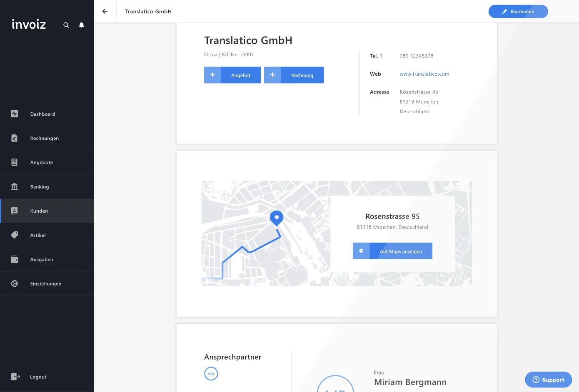Click the Banking building icon
This screenshot has width=579, height=392.
[15, 186]
